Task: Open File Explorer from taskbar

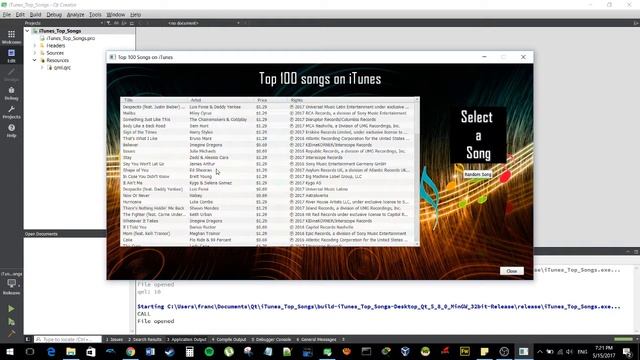Action: pyautogui.click(x=71, y=351)
